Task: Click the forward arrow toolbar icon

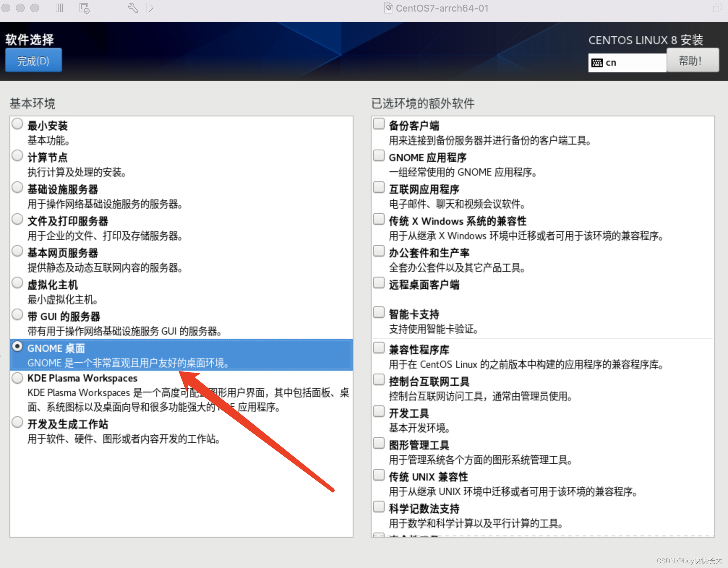Action: tap(151, 8)
